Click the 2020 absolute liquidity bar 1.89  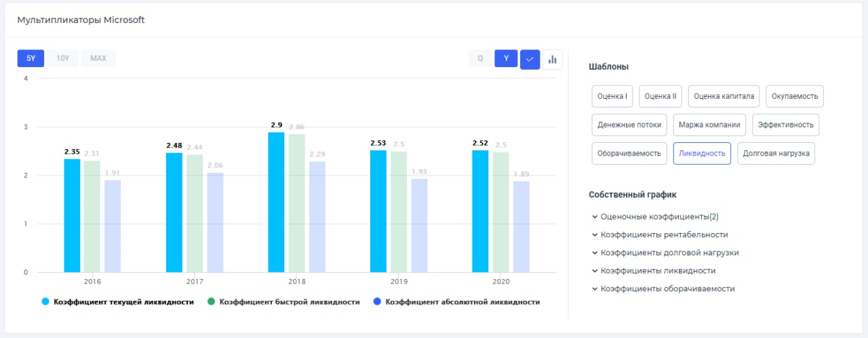pyautogui.click(x=521, y=227)
